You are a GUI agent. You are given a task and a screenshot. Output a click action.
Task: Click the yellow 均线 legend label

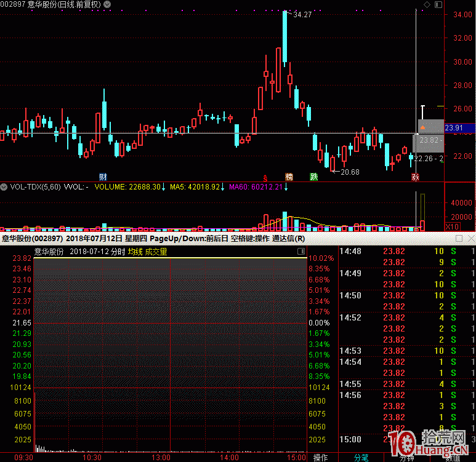point(135,252)
